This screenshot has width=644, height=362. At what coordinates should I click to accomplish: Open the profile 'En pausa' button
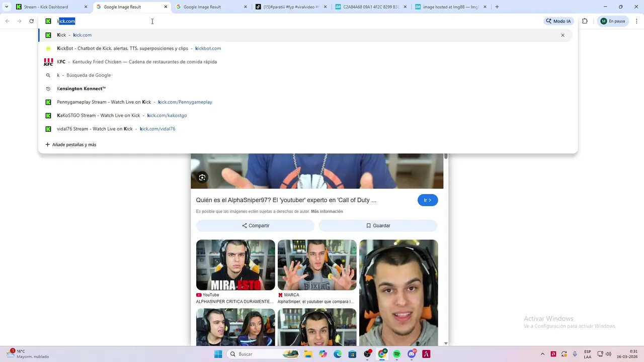click(x=612, y=21)
